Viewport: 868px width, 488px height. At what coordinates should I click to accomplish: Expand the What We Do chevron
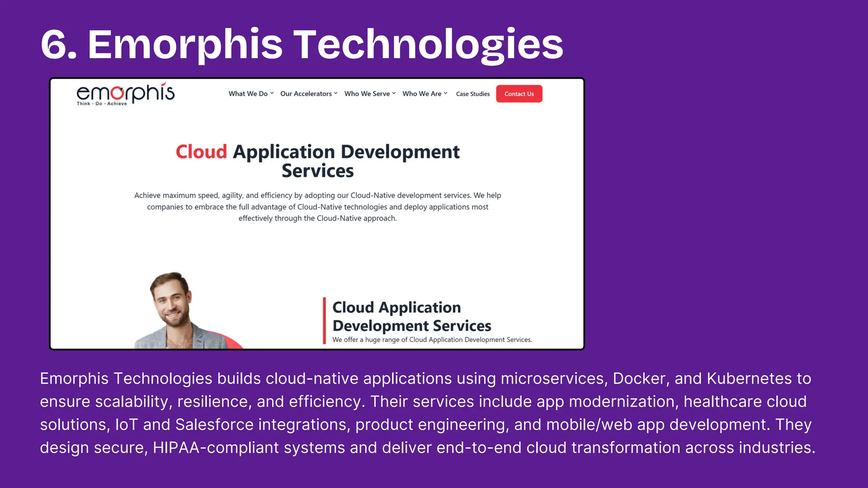point(272,94)
